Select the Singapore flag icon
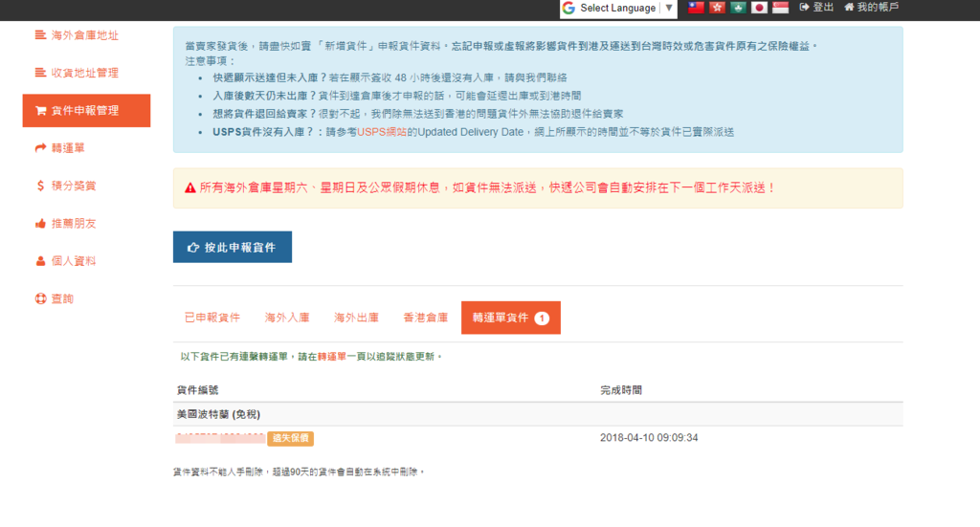Image resolution: width=980 pixels, height=527 pixels. pyautogui.click(x=780, y=8)
